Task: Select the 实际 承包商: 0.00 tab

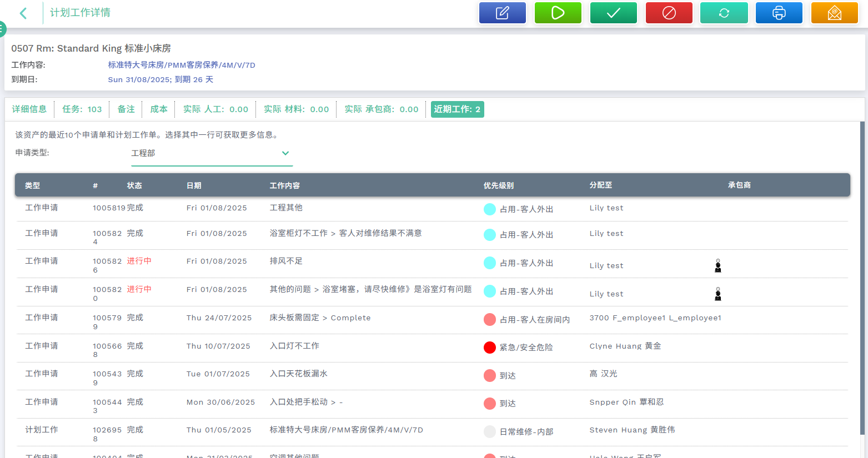Action: 382,109
